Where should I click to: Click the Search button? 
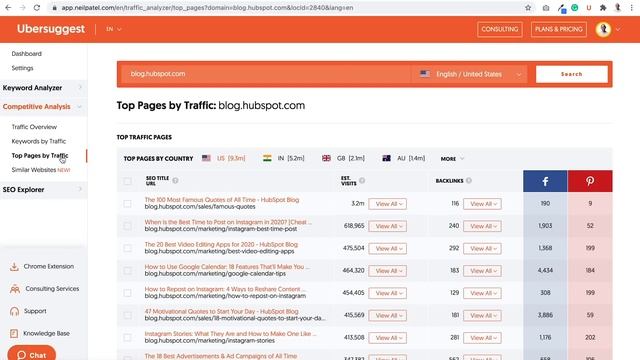pyautogui.click(x=571, y=74)
